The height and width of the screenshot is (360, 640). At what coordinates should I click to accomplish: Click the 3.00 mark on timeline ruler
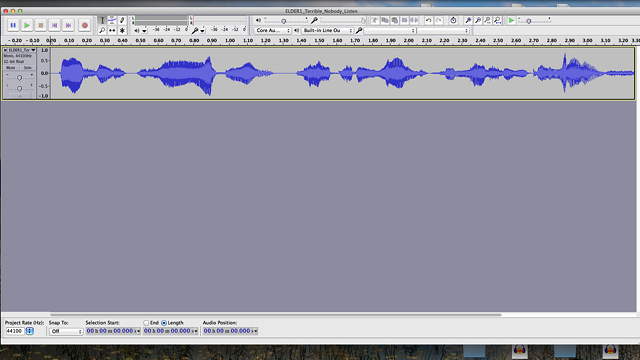point(587,40)
